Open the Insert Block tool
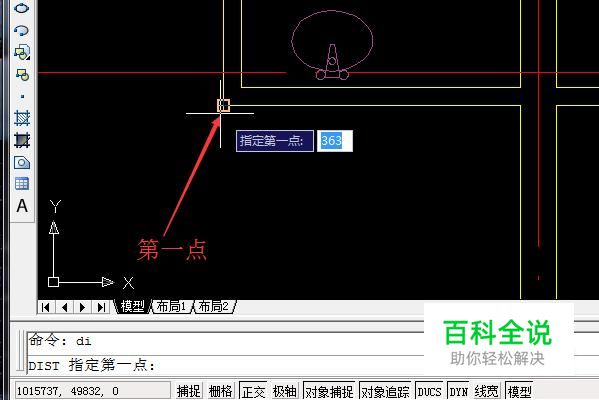The height and width of the screenshot is (400, 599). click(21, 52)
